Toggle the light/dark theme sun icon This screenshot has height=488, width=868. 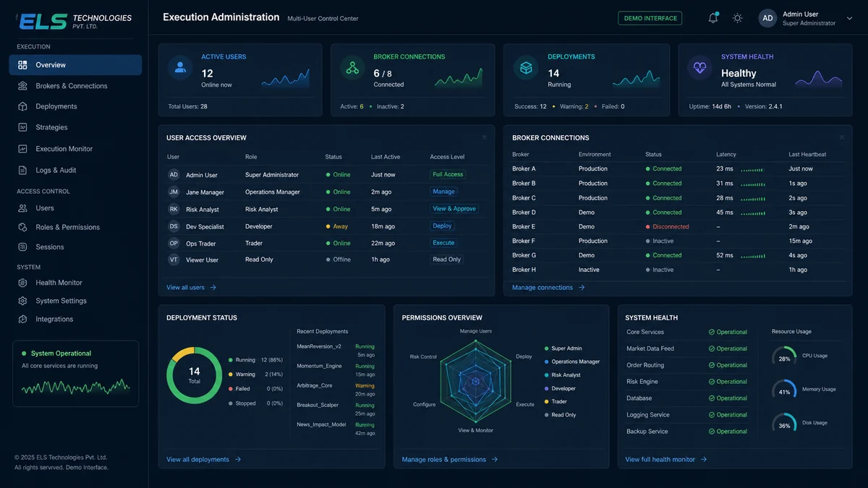click(x=737, y=18)
